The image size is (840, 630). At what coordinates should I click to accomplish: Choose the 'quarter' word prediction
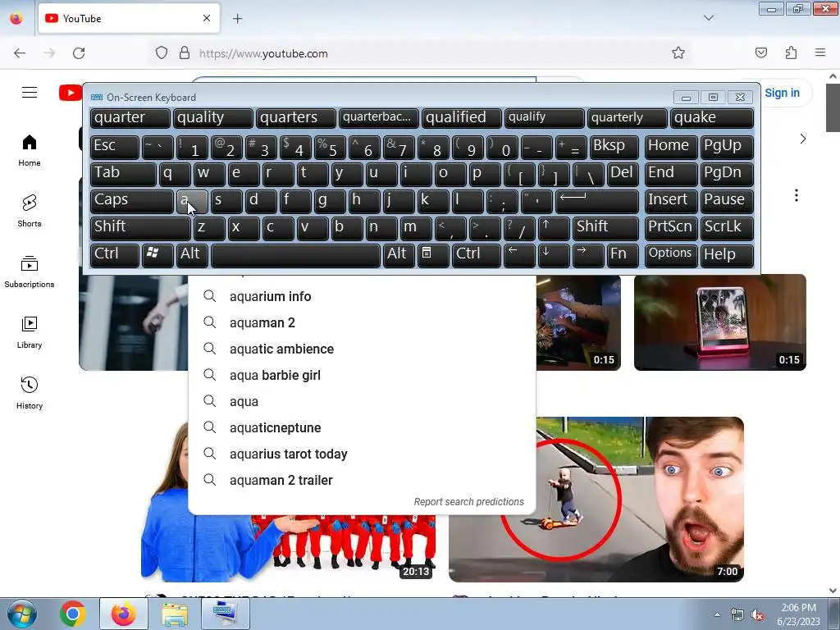(130, 118)
